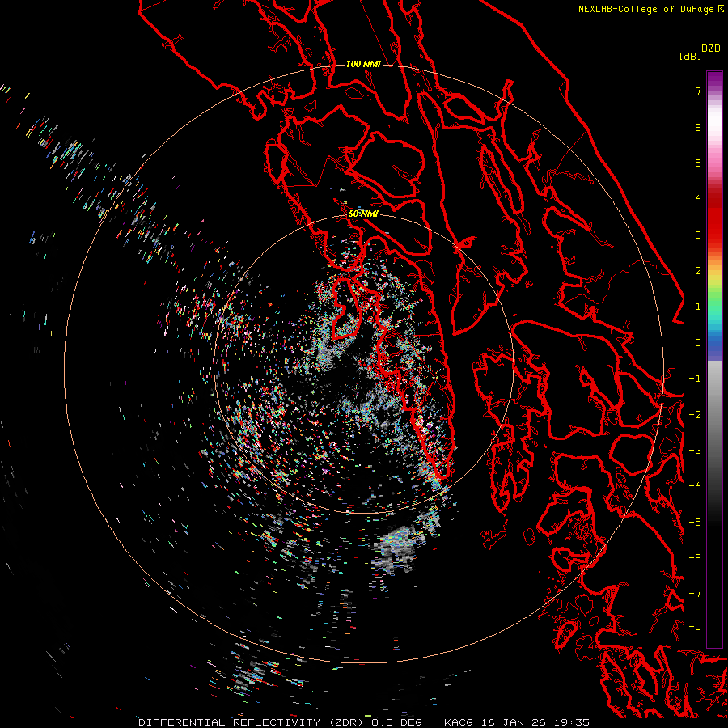Click the TH label on the colorbar
Screen dimensions: 728x728
(695, 630)
